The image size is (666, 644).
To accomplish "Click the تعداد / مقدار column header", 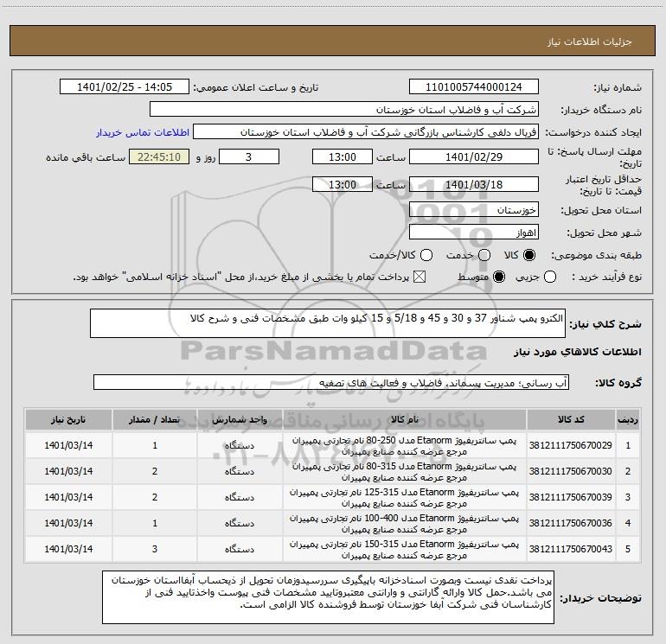I will click(155, 419).
